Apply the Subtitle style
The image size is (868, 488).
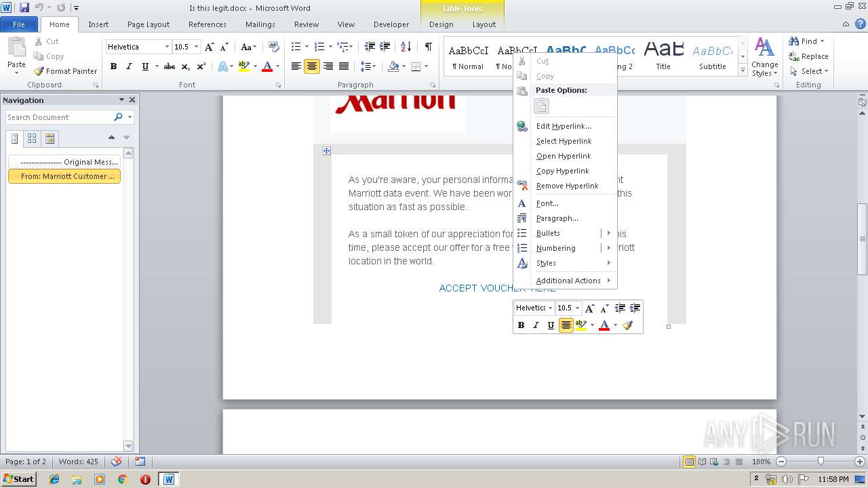tap(712, 57)
